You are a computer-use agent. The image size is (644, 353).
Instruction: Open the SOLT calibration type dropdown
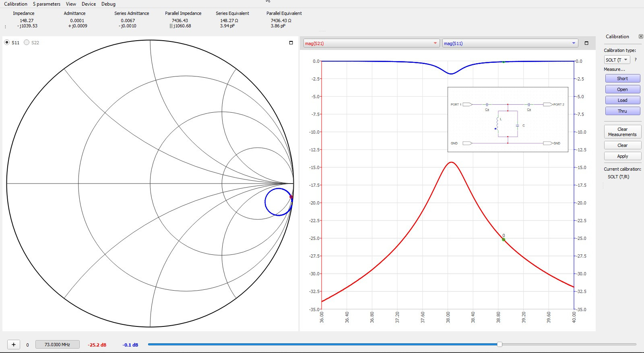pos(617,60)
